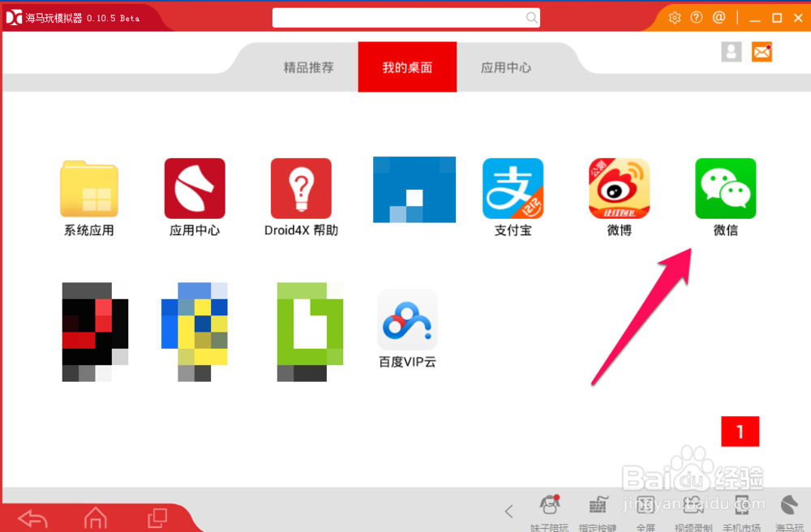Open the 支付宝 Alipay app

(x=513, y=189)
